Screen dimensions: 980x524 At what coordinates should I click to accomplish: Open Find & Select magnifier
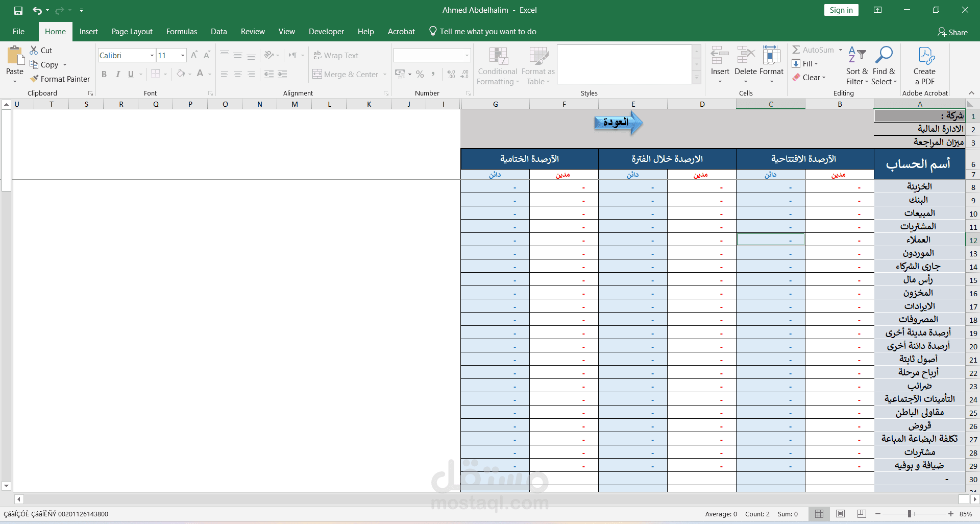[884, 66]
